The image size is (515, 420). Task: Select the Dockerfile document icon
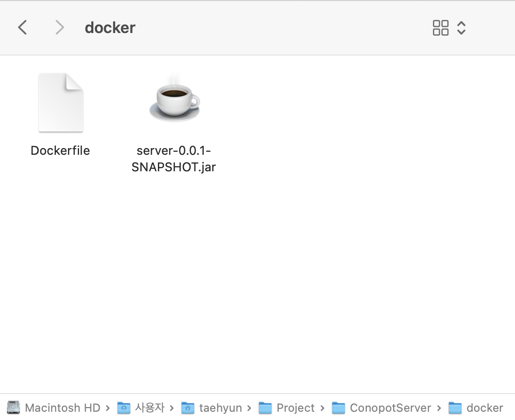click(61, 103)
